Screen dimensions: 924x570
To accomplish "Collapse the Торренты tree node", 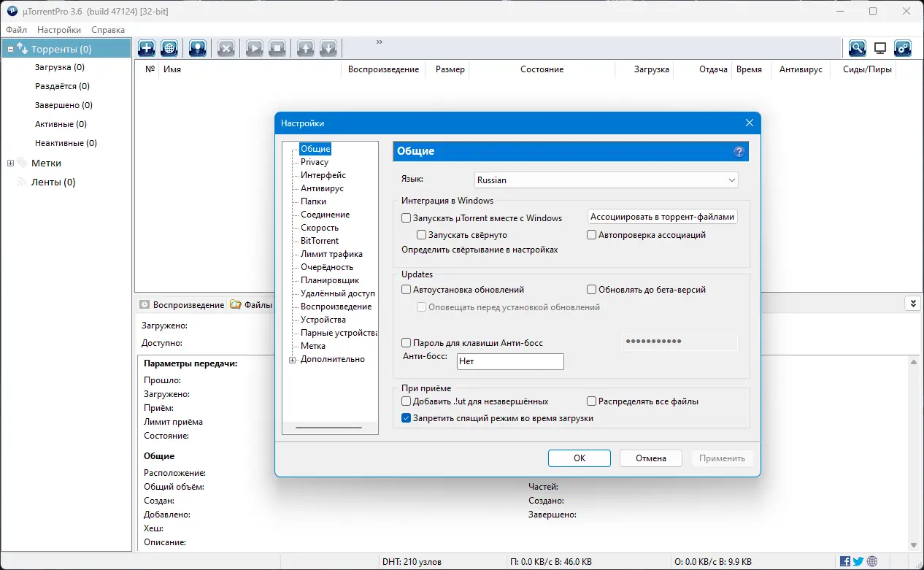I will (10, 49).
